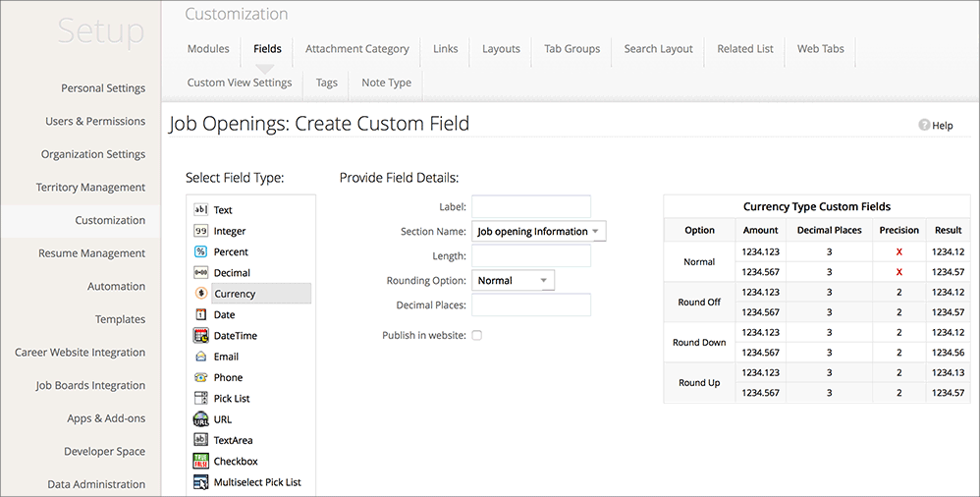
Task: Select the Checkbox field type icon
Action: pos(200,461)
